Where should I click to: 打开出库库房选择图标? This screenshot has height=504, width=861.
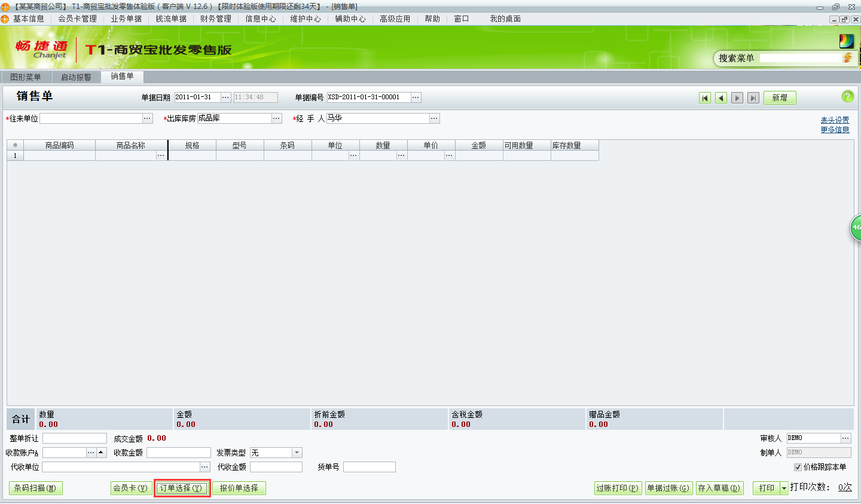pos(276,118)
